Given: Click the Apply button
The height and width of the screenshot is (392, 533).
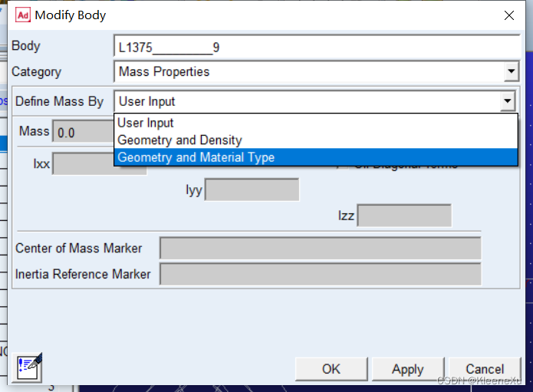Looking at the screenshot, I should pyautogui.click(x=407, y=369).
